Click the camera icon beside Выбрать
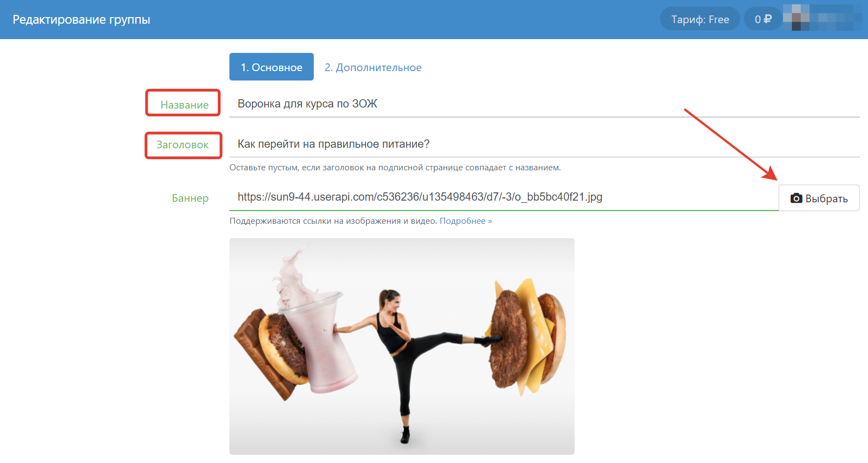This screenshot has width=868, height=463. [x=796, y=198]
